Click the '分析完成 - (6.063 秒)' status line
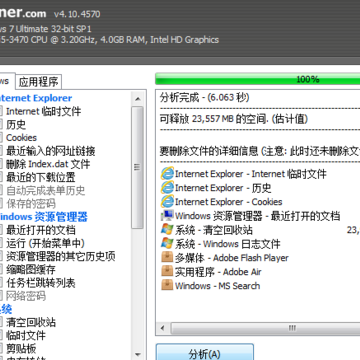360x360 pixels. [204, 98]
